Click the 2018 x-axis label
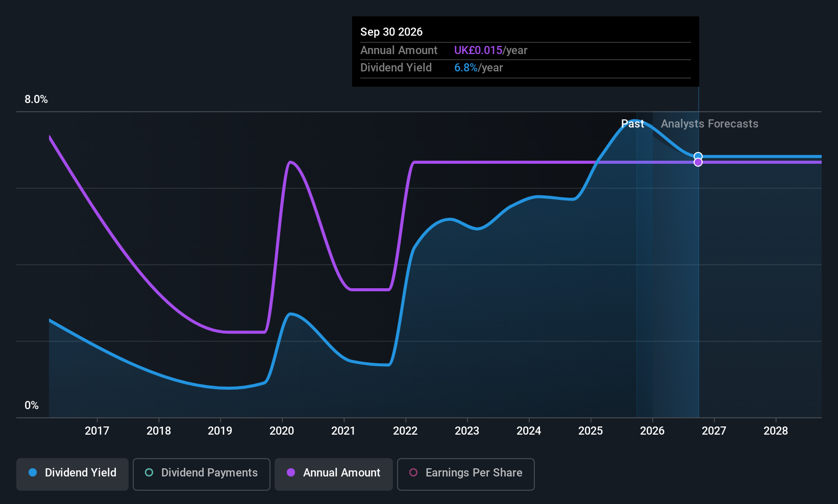Viewport: 838px width, 504px height. pyautogui.click(x=159, y=431)
